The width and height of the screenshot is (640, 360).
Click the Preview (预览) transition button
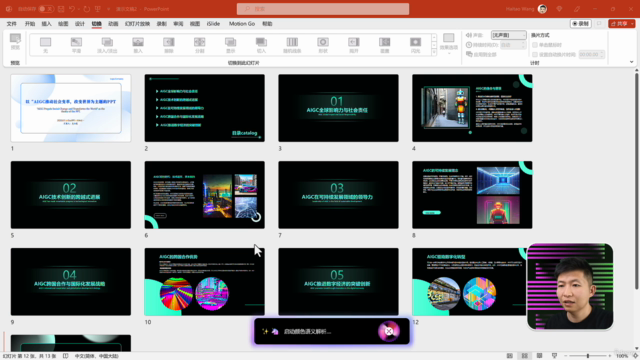pos(15,42)
